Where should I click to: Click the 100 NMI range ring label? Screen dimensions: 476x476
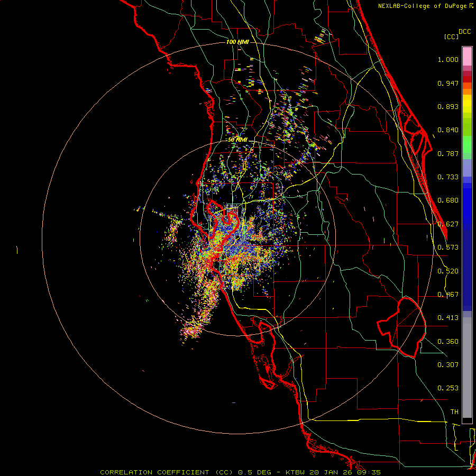237,42
